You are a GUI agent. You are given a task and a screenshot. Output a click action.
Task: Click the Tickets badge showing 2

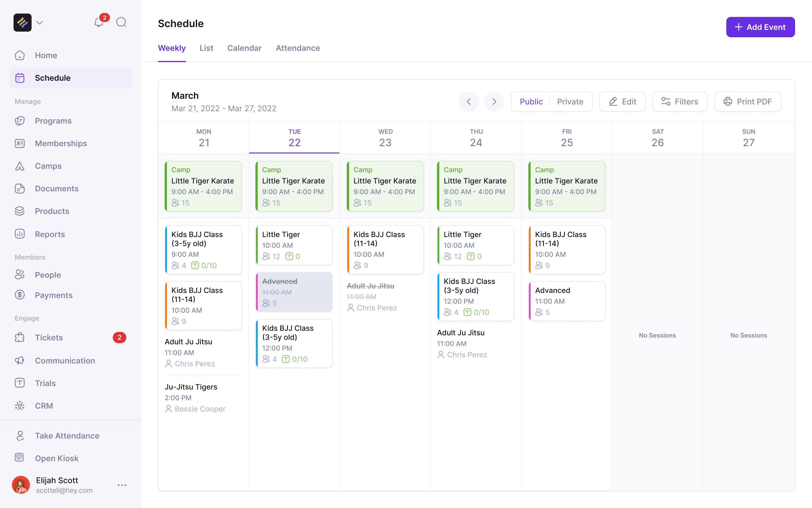point(120,337)
